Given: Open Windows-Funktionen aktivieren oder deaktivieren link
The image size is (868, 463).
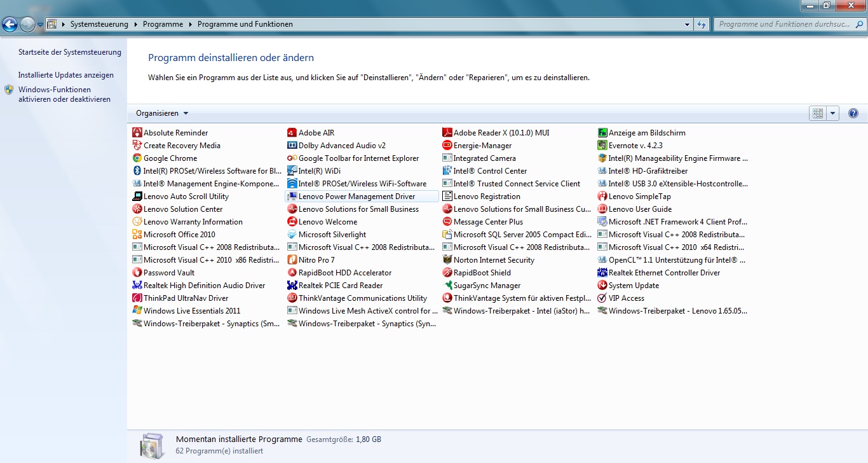Looking at the screenshot, I should (64, 94).
